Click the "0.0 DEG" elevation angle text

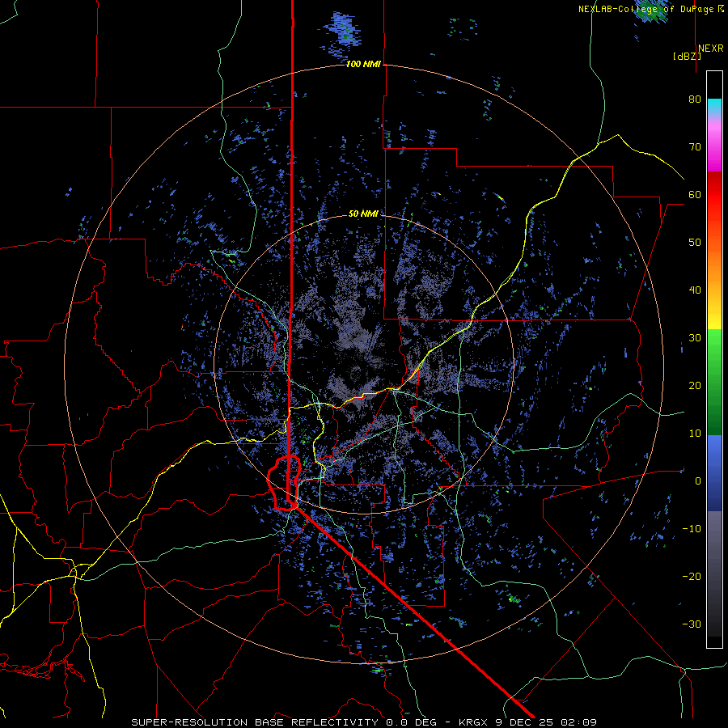pos(412,722)
